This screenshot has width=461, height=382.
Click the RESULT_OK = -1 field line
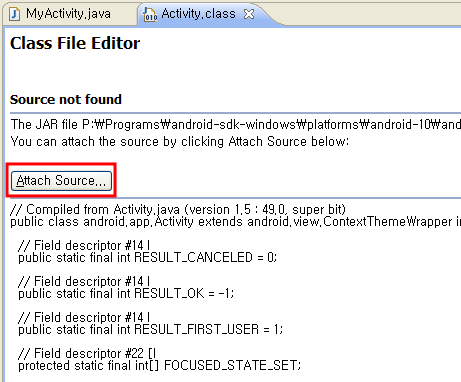[x=126, y=294]
